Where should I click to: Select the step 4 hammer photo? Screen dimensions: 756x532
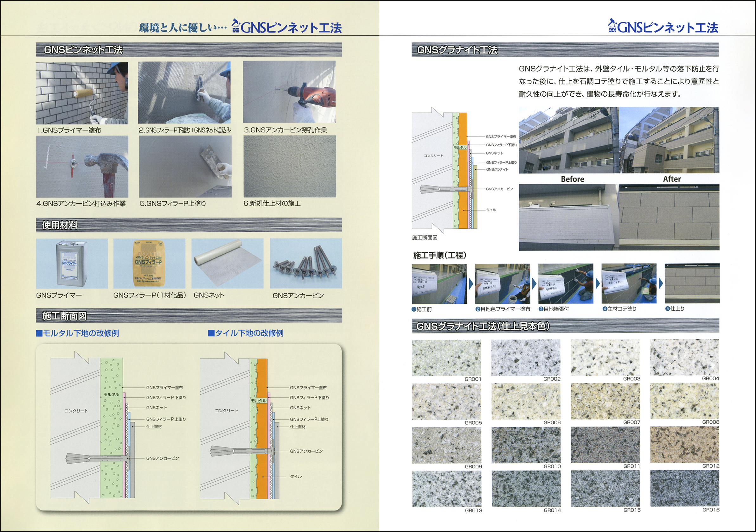82,167
